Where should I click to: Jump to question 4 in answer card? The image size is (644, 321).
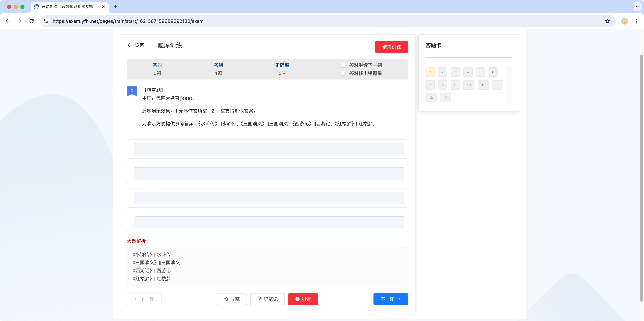(468, 72)
